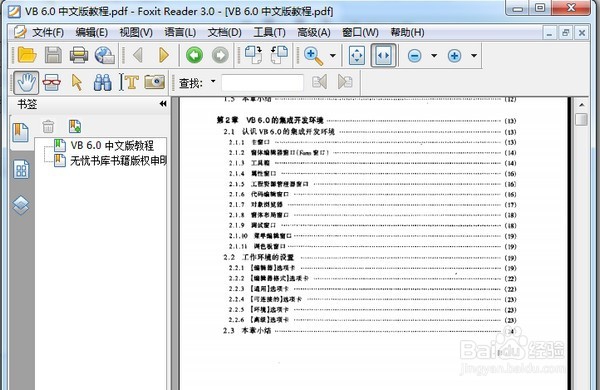Viewport: 600px width, 390px height.
Task: Open the 窗口(W) menu
Action: point(360,32)
